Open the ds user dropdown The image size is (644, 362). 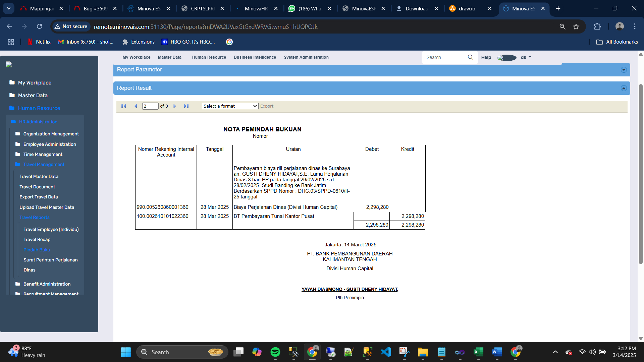point(526,57)
